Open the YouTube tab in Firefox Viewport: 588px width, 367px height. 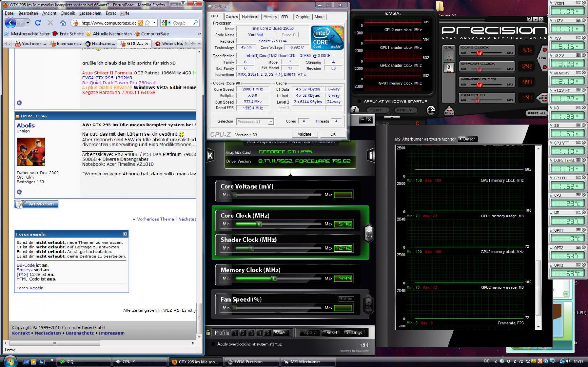point(30,43)
